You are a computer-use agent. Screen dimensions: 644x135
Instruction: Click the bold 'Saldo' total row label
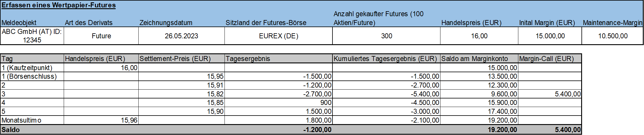[x=11, y=130]
